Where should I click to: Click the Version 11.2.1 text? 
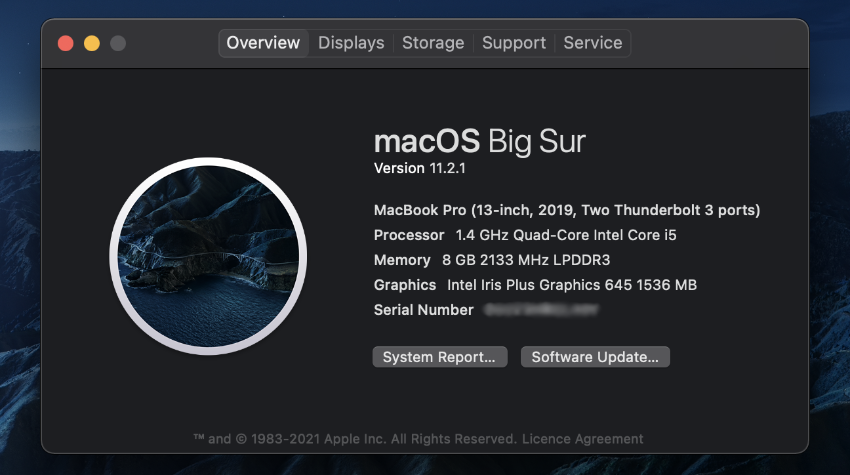tap(420, 168)
